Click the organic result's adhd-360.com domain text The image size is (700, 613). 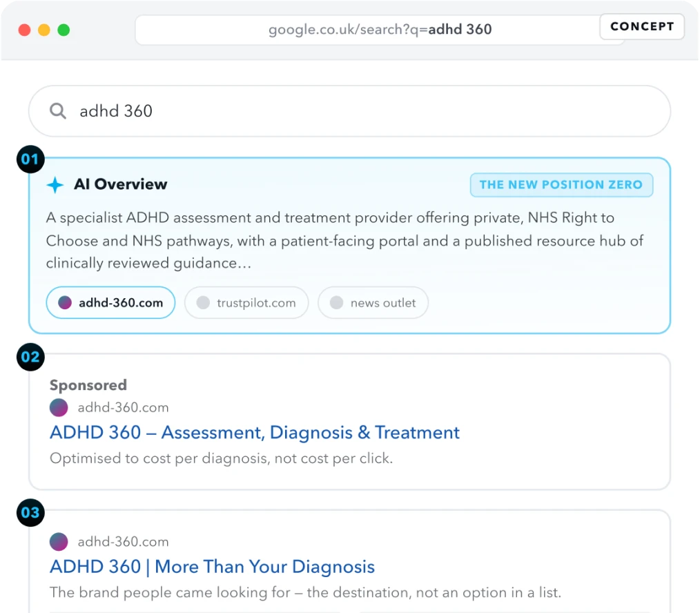click(x=123, y=542)
